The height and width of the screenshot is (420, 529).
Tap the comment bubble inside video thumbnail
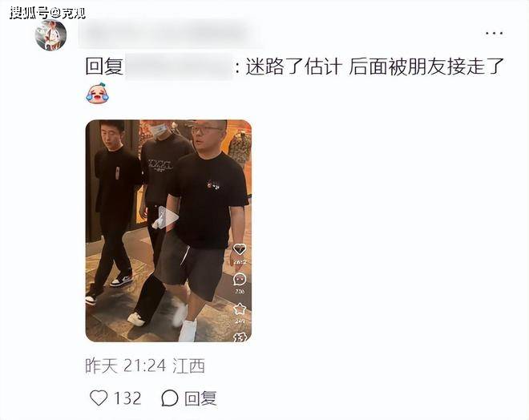click(240, 279)
